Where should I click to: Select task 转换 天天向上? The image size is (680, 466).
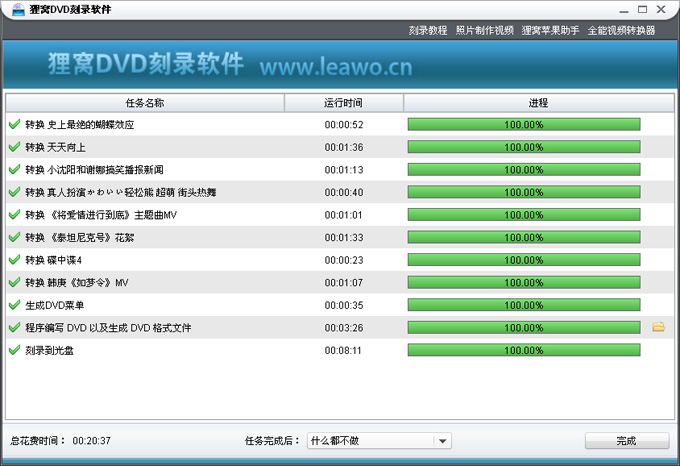pos(56,147)
